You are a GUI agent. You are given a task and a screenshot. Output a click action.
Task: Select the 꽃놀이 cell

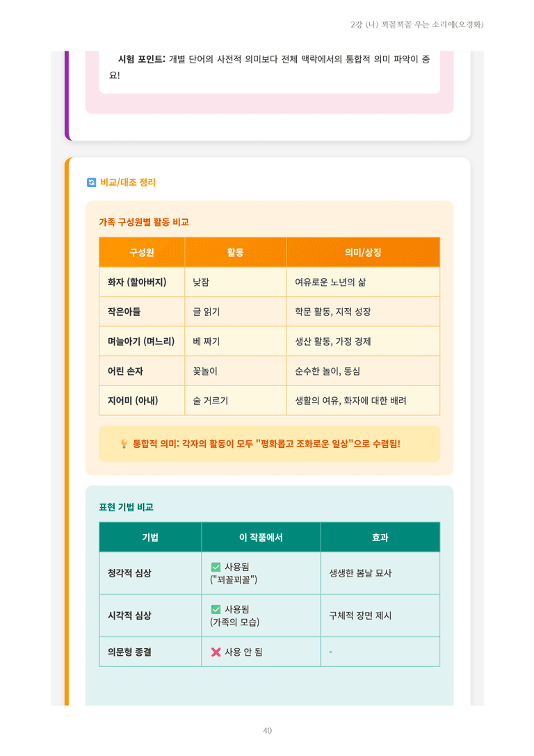[235, 371]
